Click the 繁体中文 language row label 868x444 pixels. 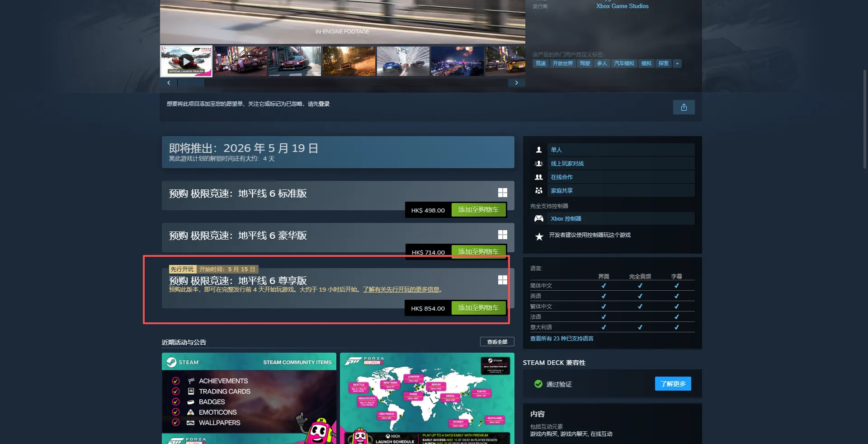[541, 307]
